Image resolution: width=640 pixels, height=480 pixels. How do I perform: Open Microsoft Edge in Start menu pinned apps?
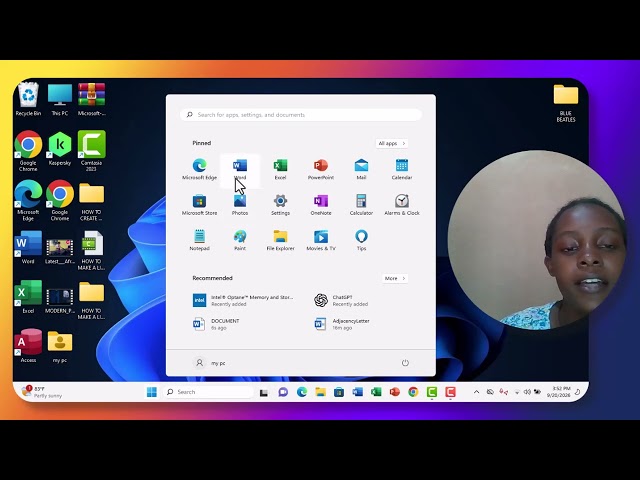pyautogui.click(x=199, y=169)
